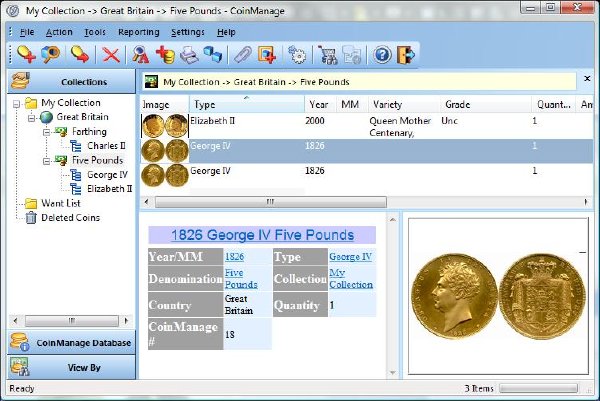
Task: Delete the coin using the red X icon
Action: tap(111, 54)
